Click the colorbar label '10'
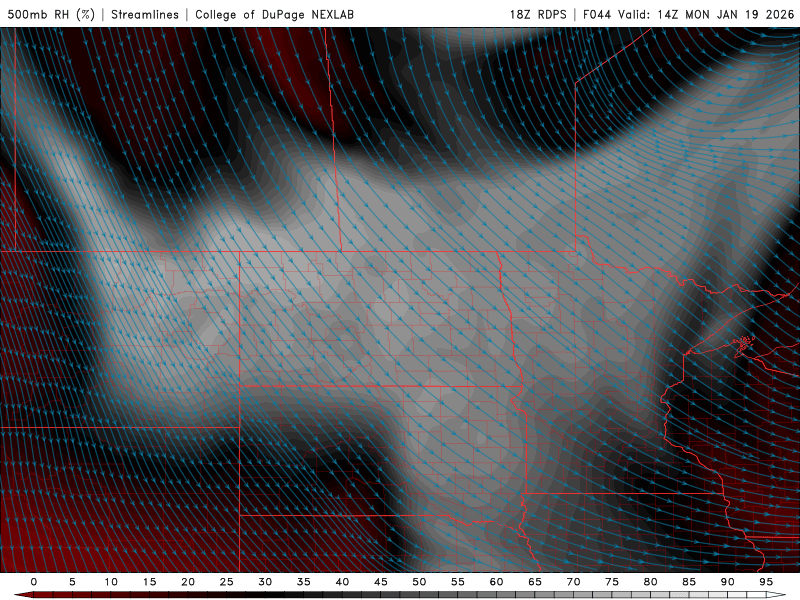 (111, 582)
